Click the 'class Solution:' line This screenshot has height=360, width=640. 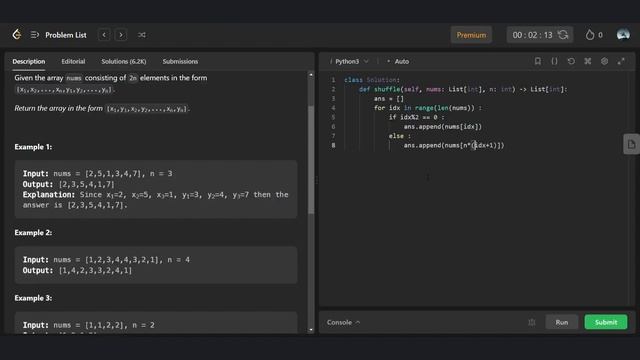[372, 80]
